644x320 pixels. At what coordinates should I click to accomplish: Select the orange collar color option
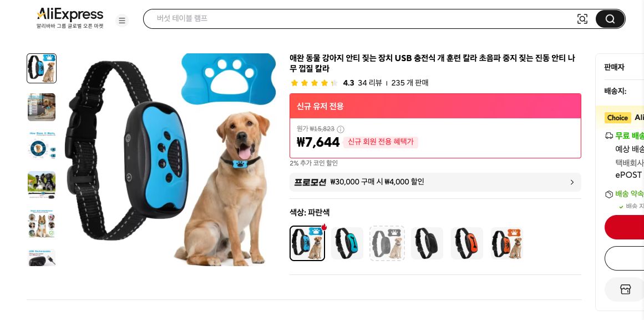(x=467, y=243)
